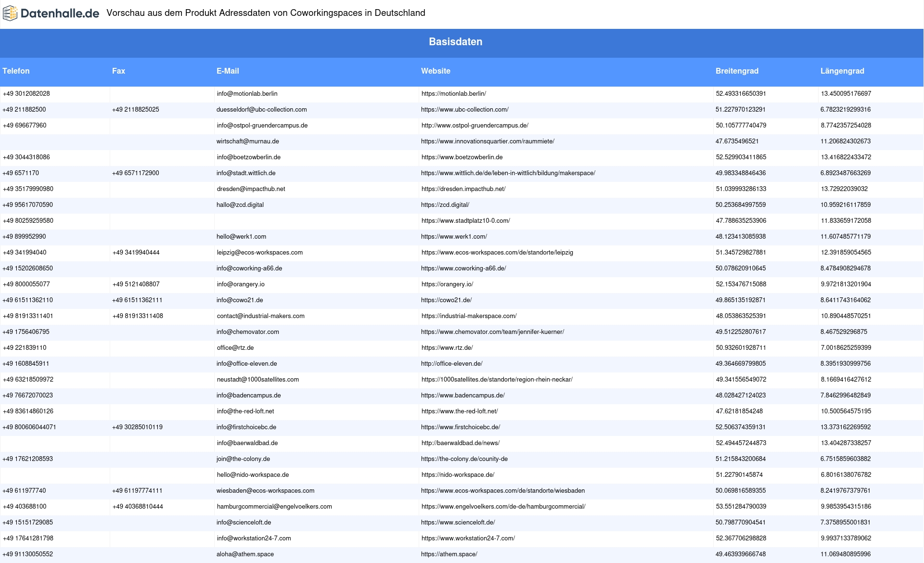Select email neustadt@1000satellites.com
The height and width of the screenshot is (563, 924).
point(258,380)
